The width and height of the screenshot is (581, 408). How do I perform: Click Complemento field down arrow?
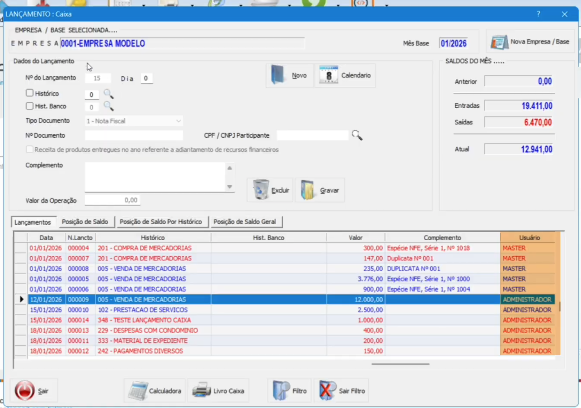click(x=230, y=186)
